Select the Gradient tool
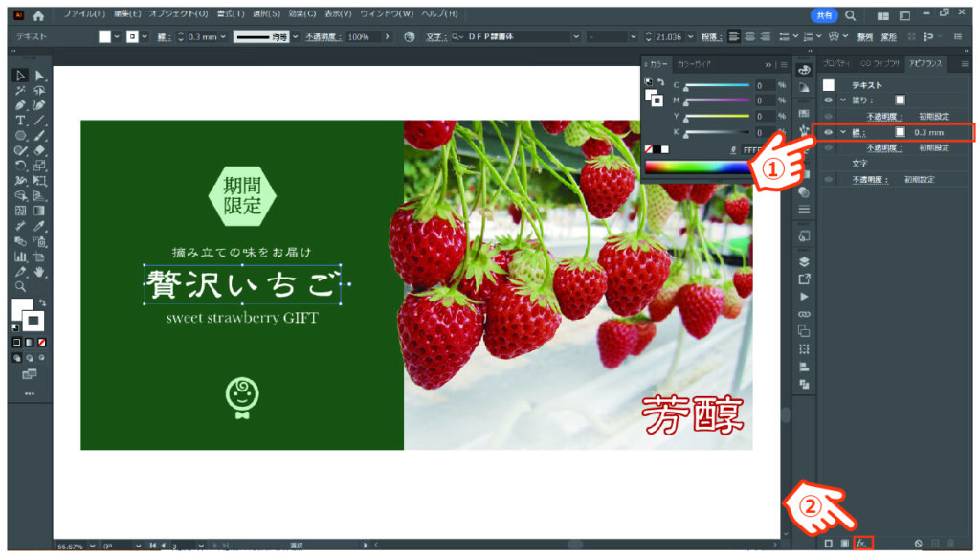Viewport: 980px width, 558px height. tap(39, 211)
